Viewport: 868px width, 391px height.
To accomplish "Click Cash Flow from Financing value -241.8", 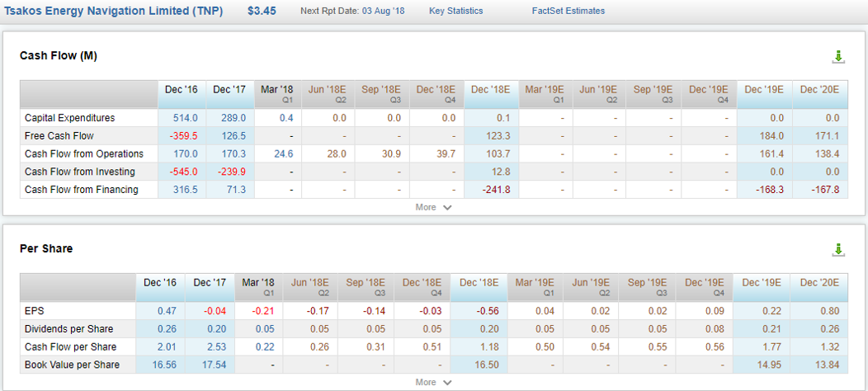I will (x=497, y=190).
